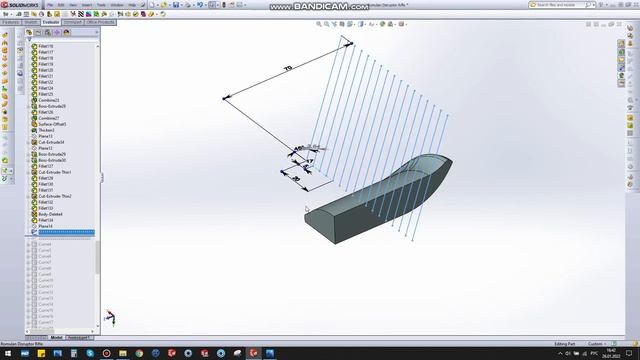This screenshot has width=640, height=360.
Task: Click the Previous View icon
Action: click(x=334, y=24)
